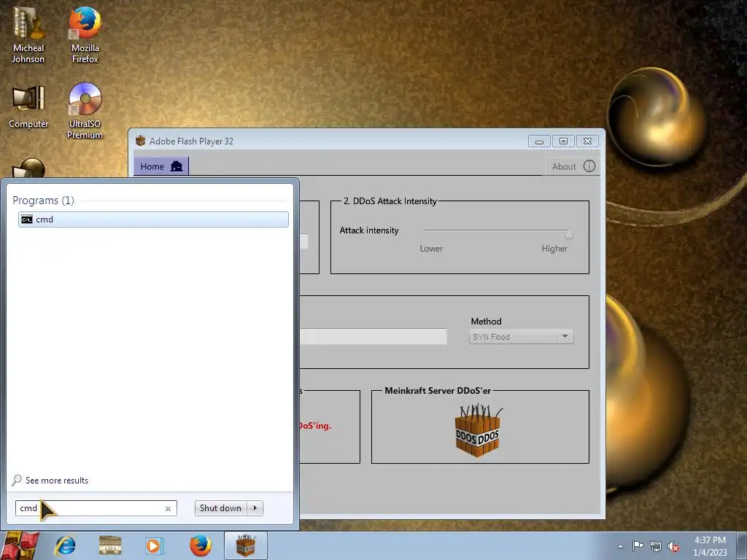Clear the search box with the X

(x=168, y=508)
